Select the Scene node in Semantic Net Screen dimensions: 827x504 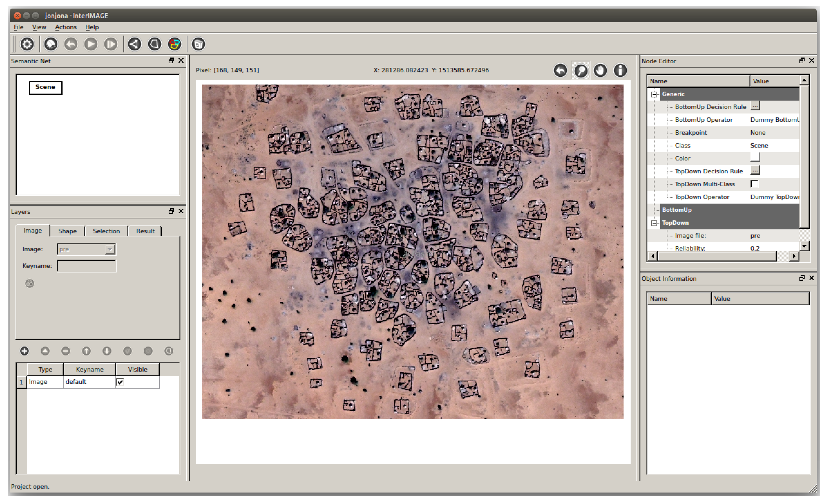click(x=45, y=87)
